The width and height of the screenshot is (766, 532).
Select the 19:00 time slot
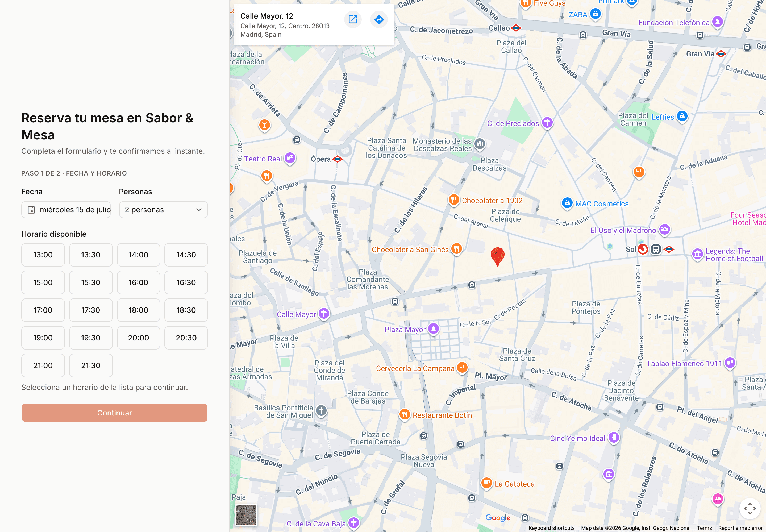click(x=43, y=338)
